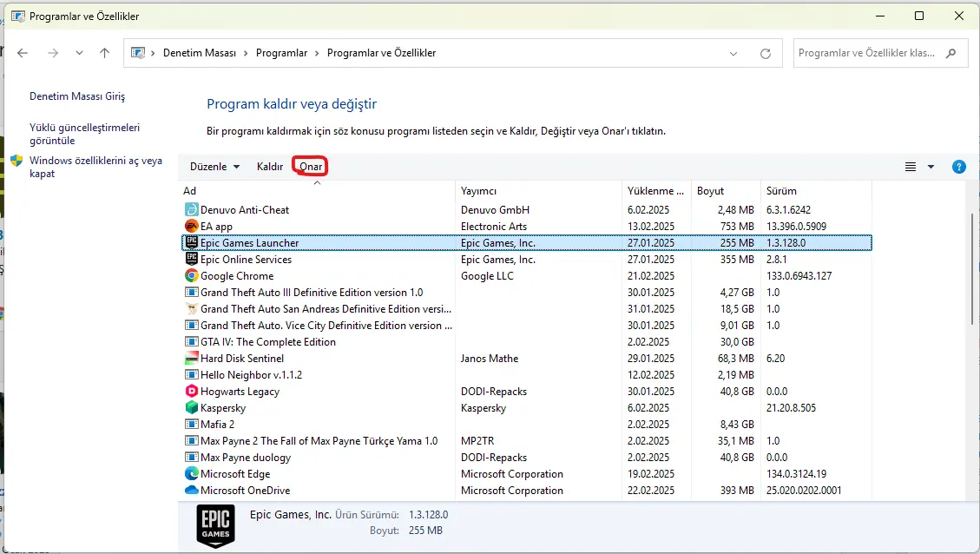Viewport: 980px width, 554px height.
Task: Click the help question mark icon
Action: pos(959,167)
